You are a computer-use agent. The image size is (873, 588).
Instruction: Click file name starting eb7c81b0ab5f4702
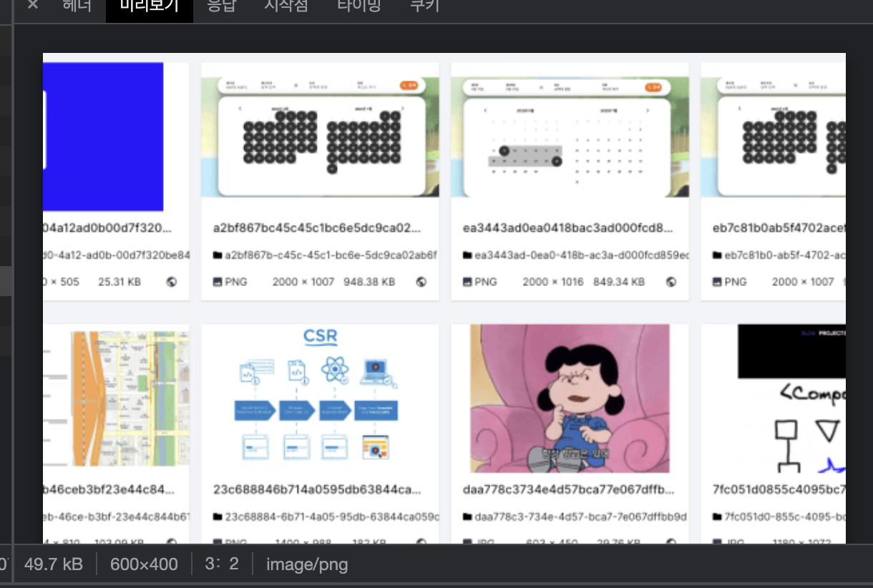coord(779,229)
